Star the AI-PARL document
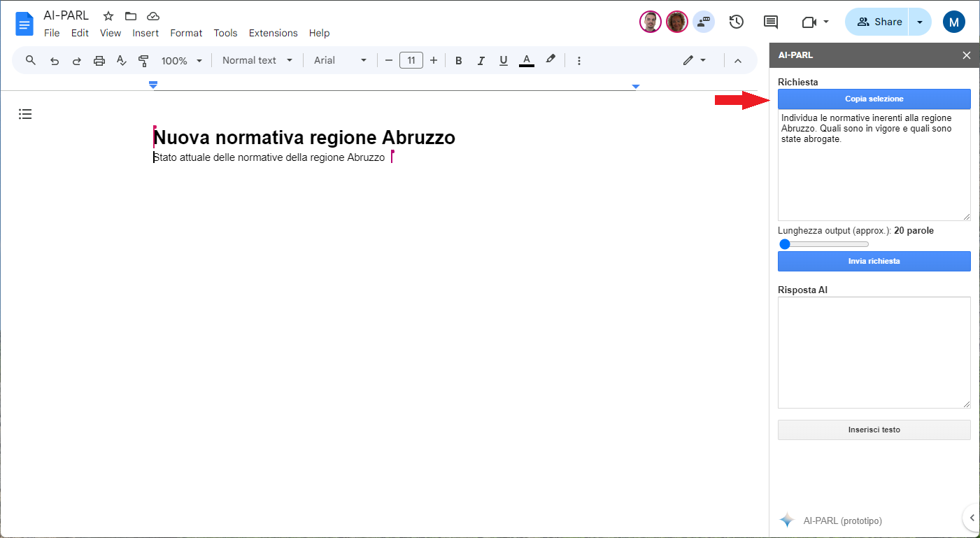The width and height of the screenshot is (980, 538). tap(108, 16)
